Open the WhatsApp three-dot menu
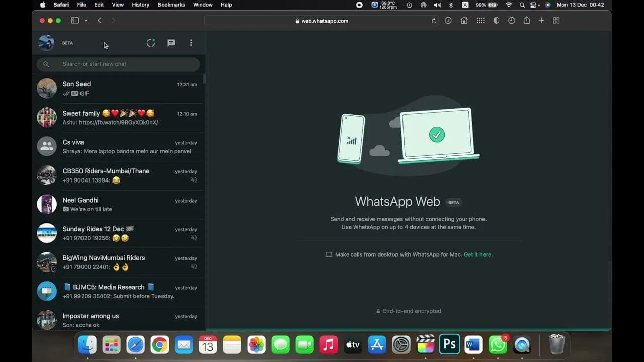 point(191,43)
